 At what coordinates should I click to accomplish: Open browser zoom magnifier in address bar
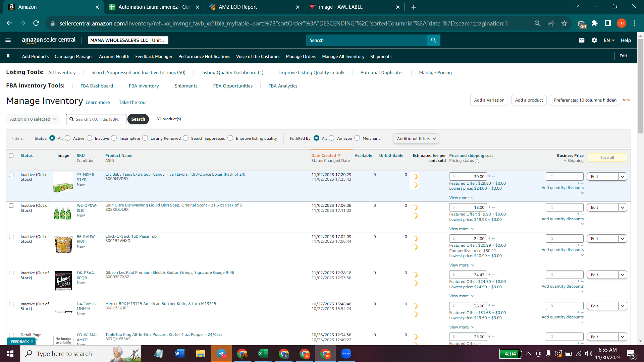point(537,23)
